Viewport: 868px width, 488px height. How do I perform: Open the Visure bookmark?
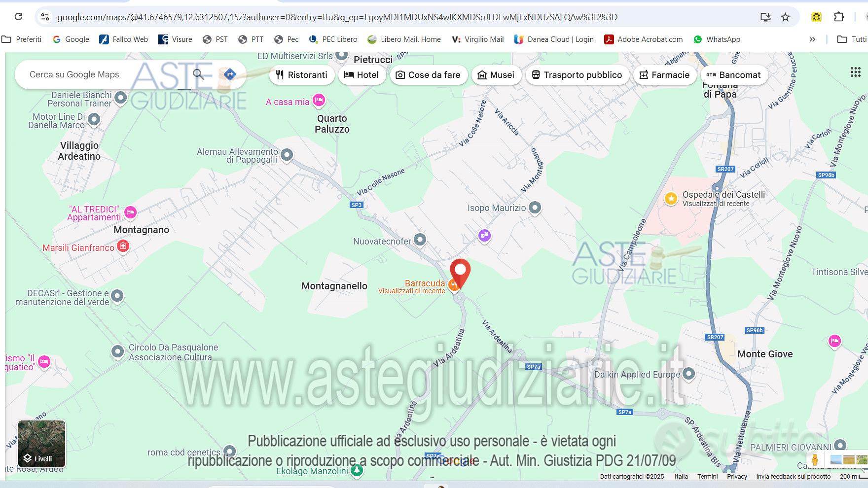point(176,39)
